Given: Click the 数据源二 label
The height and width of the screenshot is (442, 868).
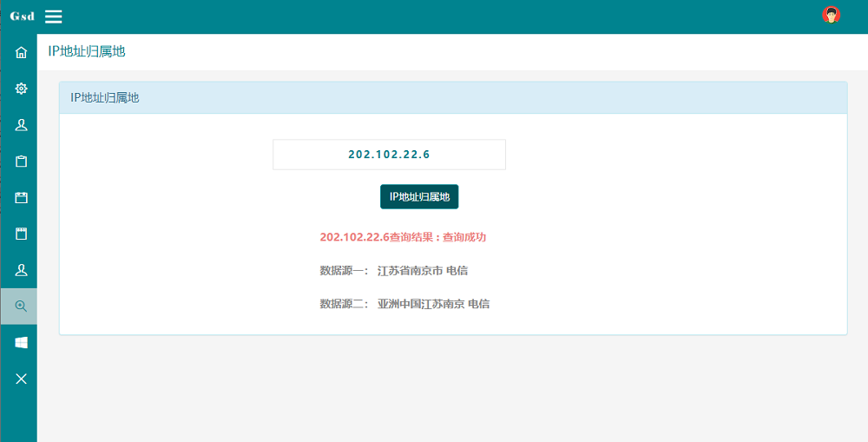Looking at the screenshot, I should (x=345, y=304).
